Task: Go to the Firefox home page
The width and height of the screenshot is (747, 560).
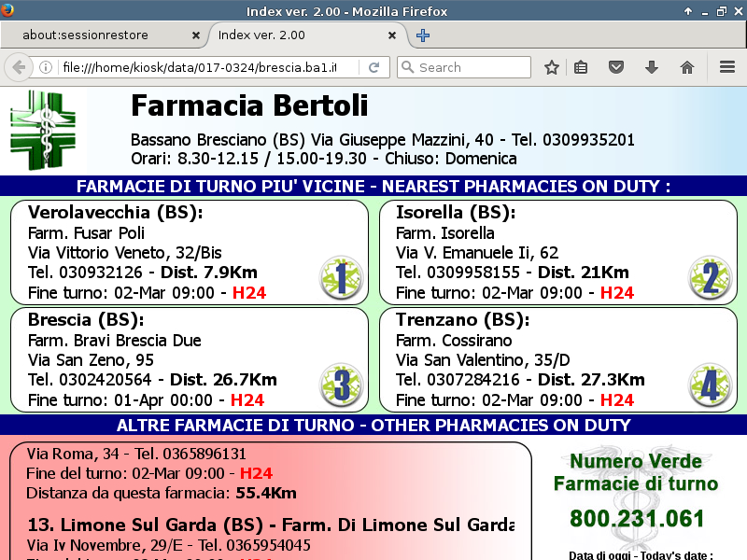Action: [x=687, y=67]
